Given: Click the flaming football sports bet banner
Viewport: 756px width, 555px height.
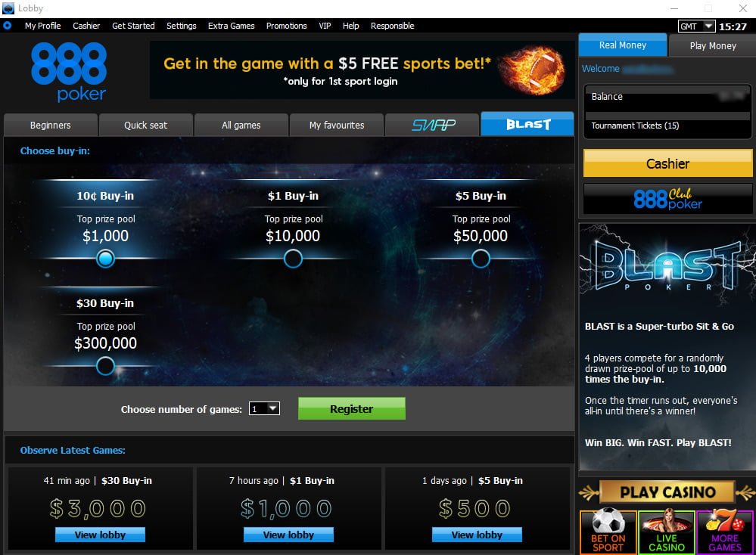Looking at the screenshot, I should point(362,70).
